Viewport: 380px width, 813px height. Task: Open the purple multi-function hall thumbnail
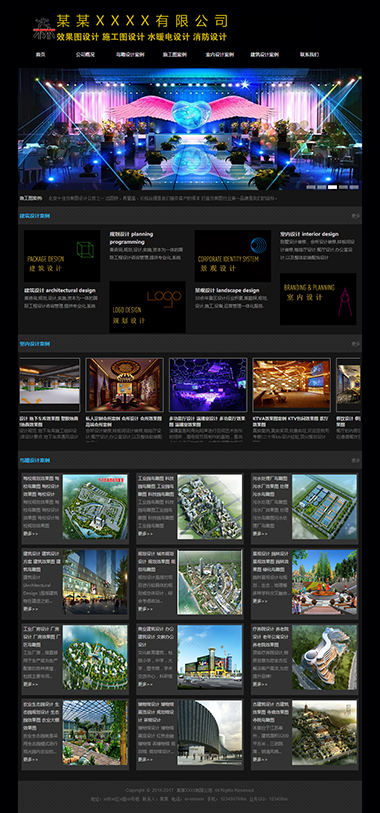pos(208,385)
